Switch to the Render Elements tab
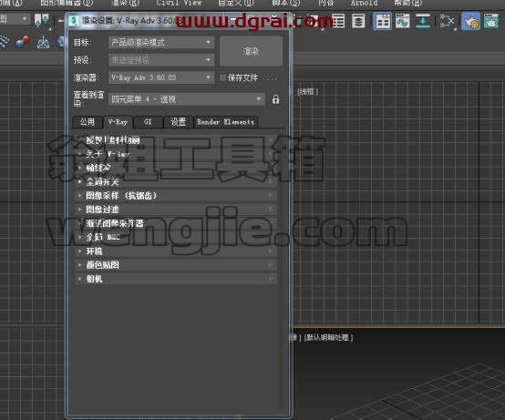This screenshot has width=505, height=420. 226,122
